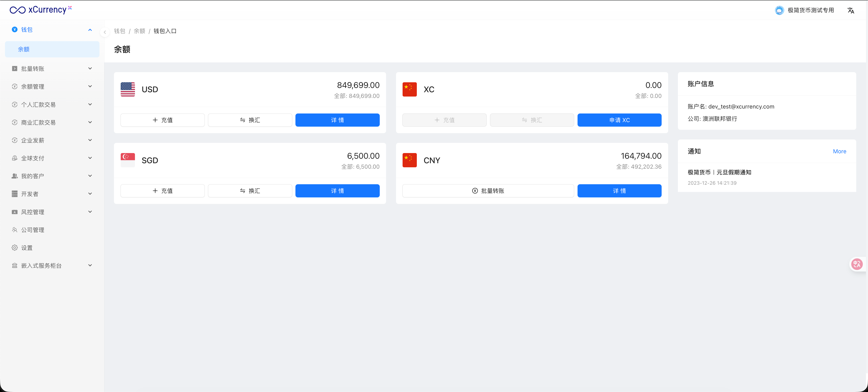The height and width of the screenshot is (392, 868).
Task: Click the company management person icon
Action: click(14, 230)
